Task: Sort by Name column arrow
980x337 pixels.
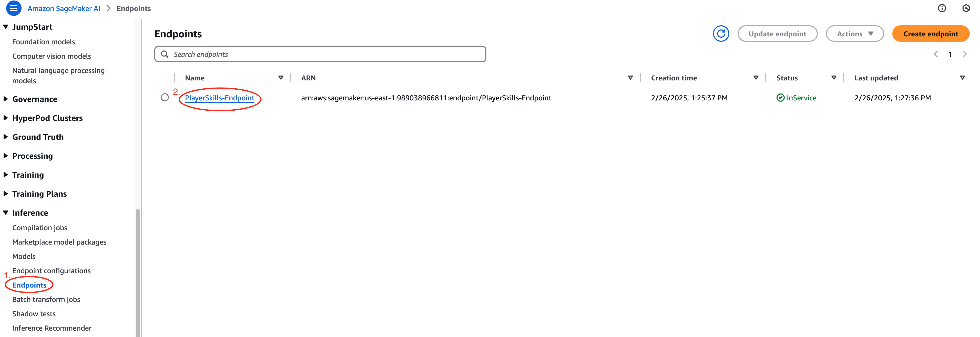Action: pyautogui.click(x=281, y=78)
